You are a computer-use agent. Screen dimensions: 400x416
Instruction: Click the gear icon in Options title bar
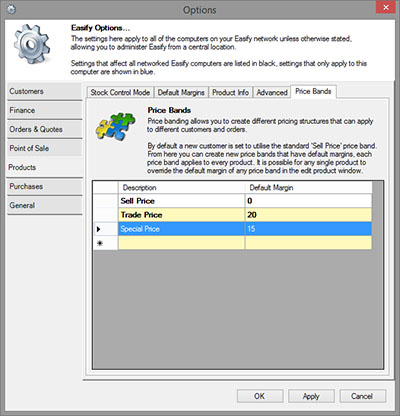11,10
